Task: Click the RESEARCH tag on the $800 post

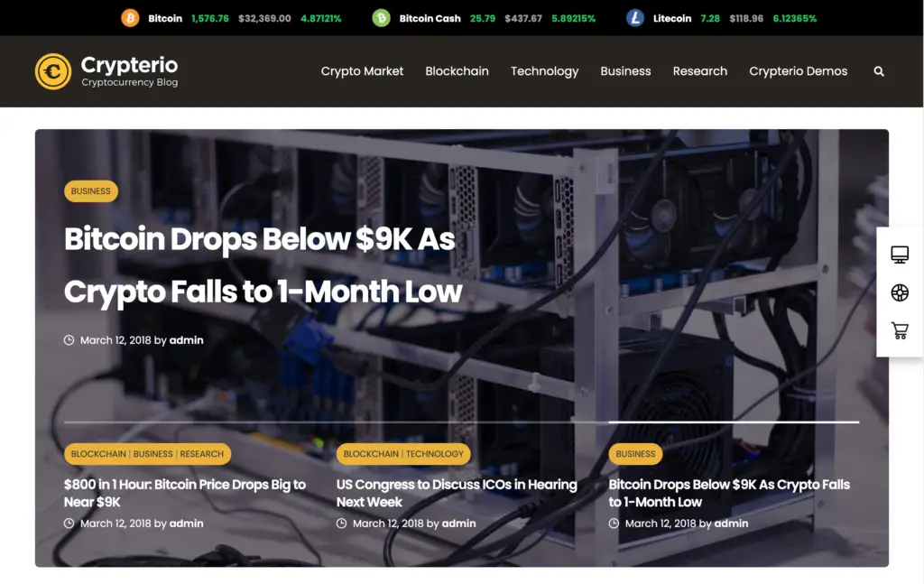Action: pos(201,454)
